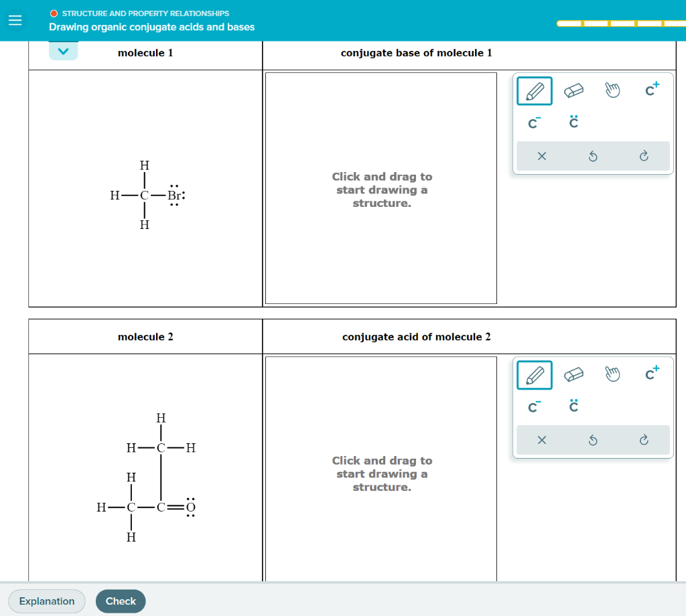Viewport: 686px width, 616px height.
Task: Select the pencil draw tool for molecule 2
Action: click(x=534, y=375)
